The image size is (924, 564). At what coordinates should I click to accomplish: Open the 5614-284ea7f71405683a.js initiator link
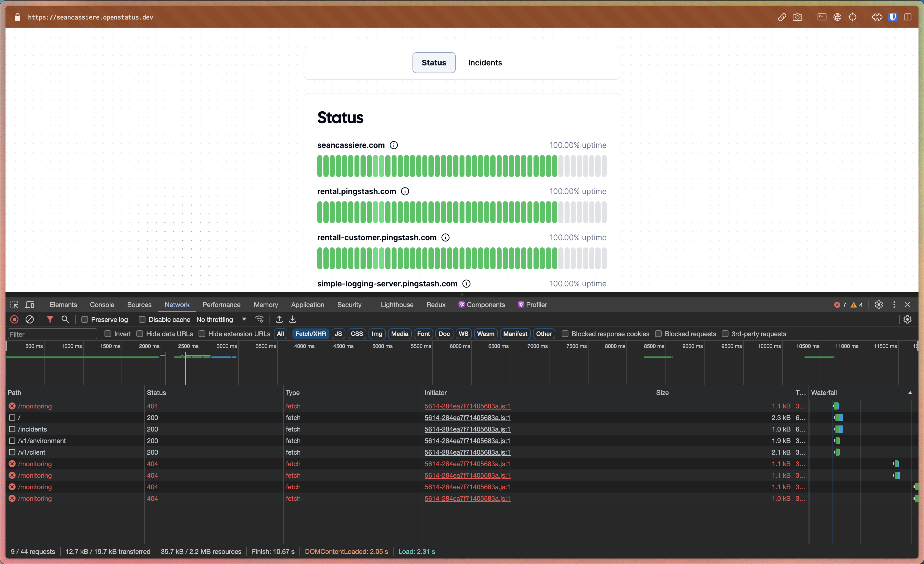coord(467,406)
